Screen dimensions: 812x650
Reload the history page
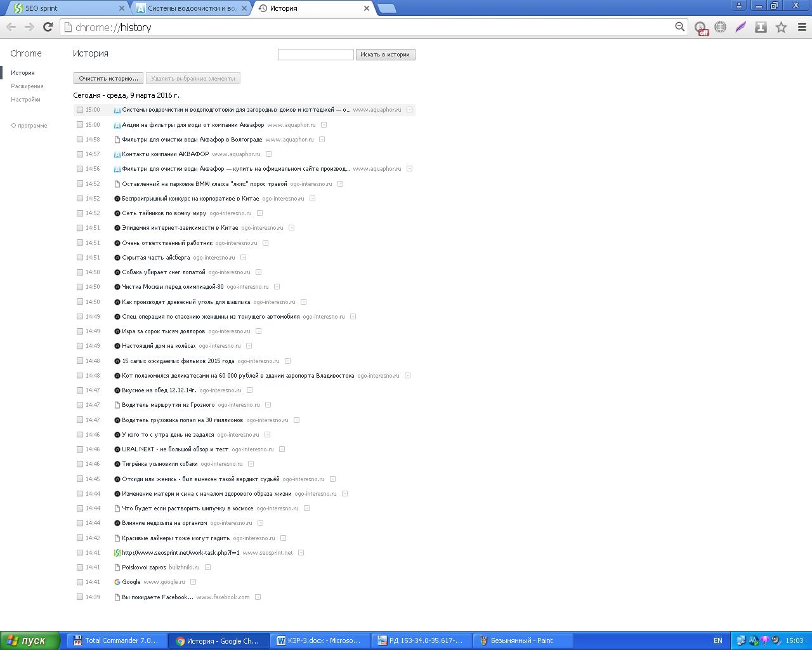(x=48, y=27)
